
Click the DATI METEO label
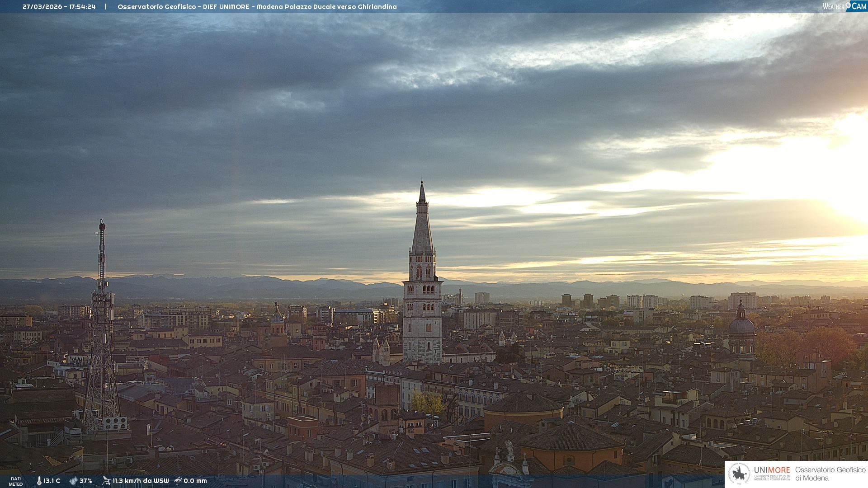[16, 481]
